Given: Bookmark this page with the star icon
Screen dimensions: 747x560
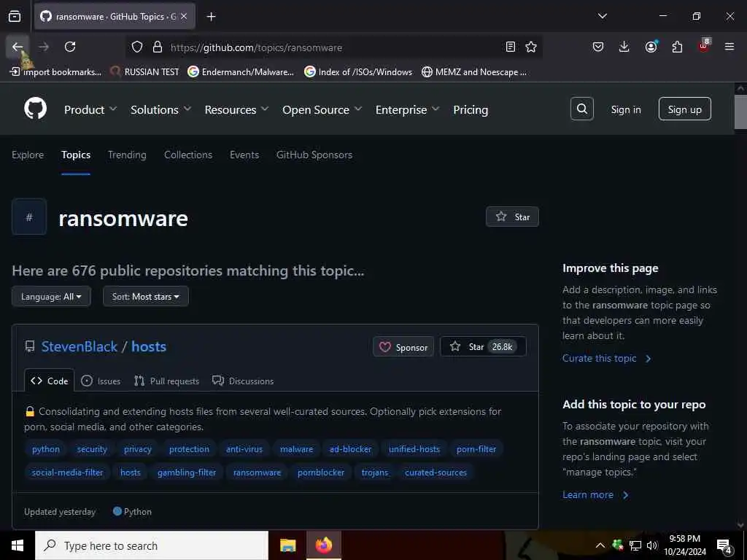Looking at the screenshot, I should [531, 47].
